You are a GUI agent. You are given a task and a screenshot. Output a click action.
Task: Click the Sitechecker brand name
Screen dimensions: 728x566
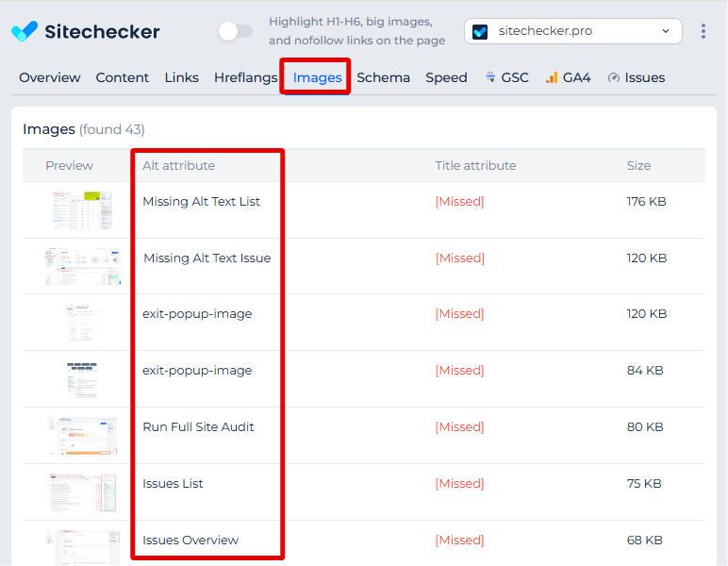[102, 31]
